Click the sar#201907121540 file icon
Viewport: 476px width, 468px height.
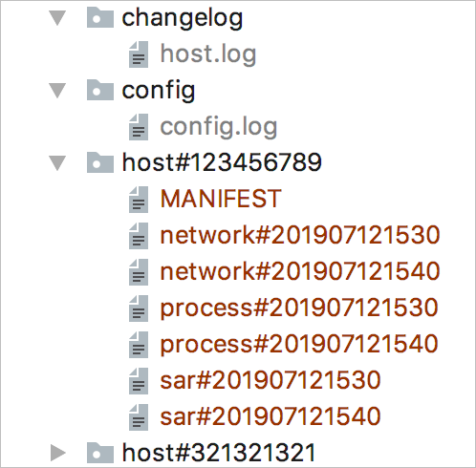(x=139, y=417)
